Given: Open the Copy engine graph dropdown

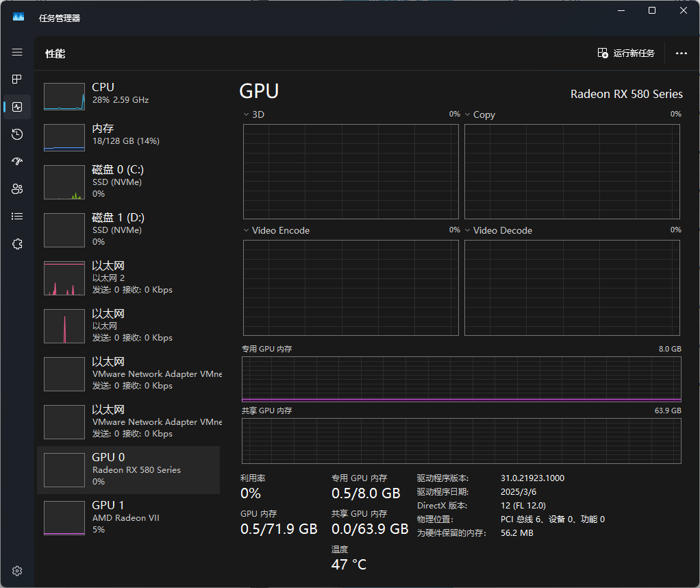Looking at the screenshot, I should click(468, 115).
